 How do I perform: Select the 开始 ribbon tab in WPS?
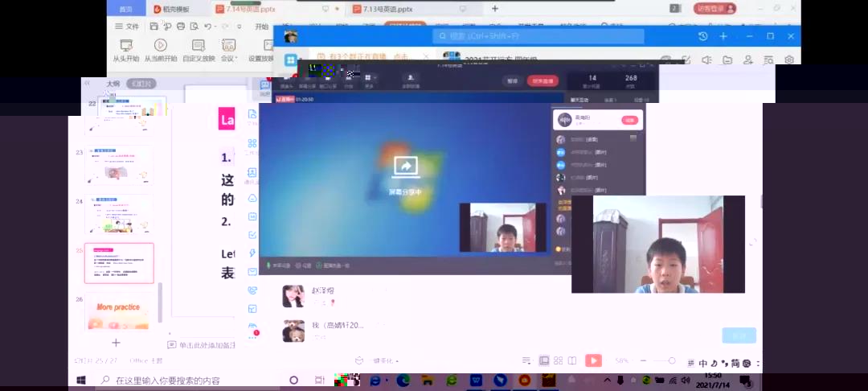pos(261,27)
